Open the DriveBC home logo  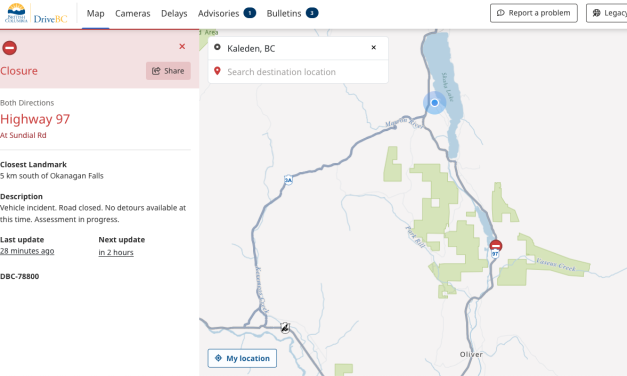click(36, 13)
